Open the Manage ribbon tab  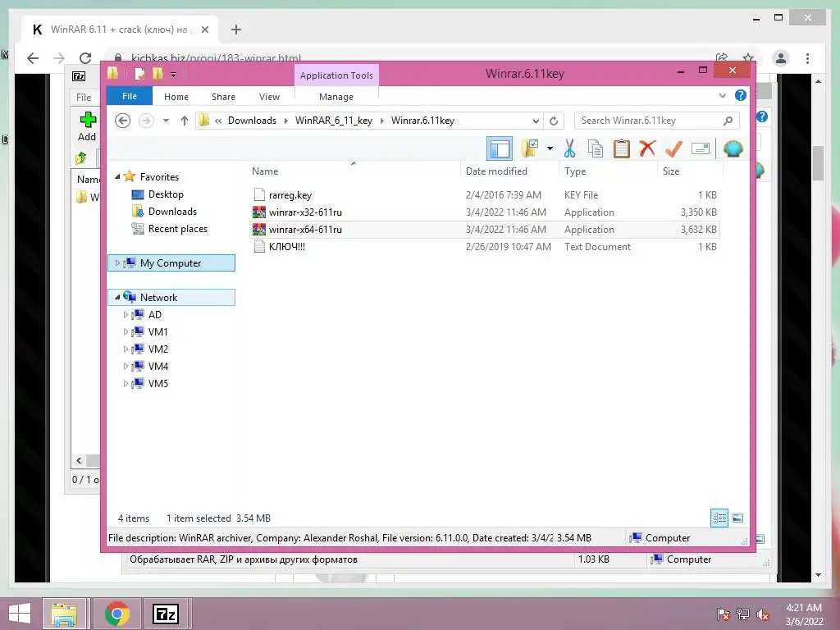pyautogui.click(x=336, y=97)
